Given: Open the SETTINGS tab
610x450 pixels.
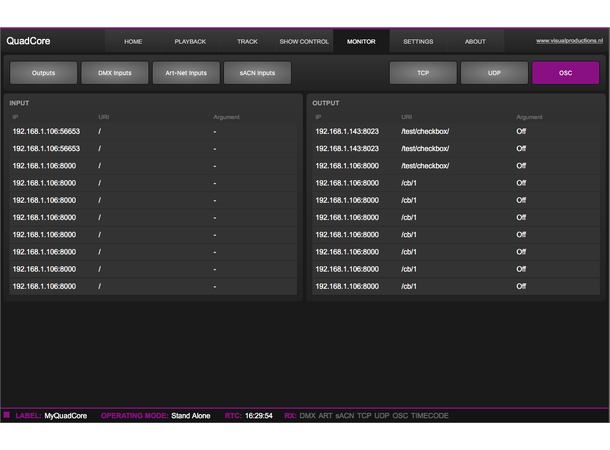Looking at the screenshot, I should click(418, 42).
